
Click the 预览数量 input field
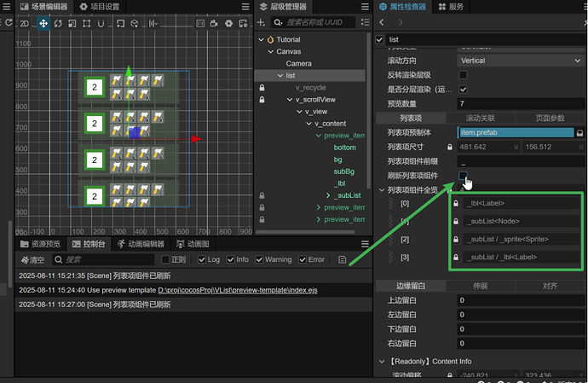point(521,103)
